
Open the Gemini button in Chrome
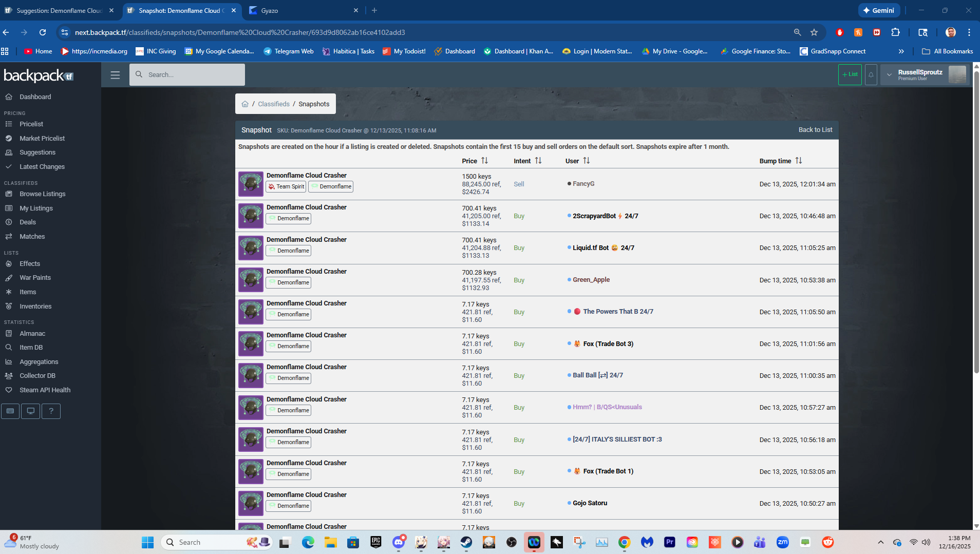coord(879,10)
